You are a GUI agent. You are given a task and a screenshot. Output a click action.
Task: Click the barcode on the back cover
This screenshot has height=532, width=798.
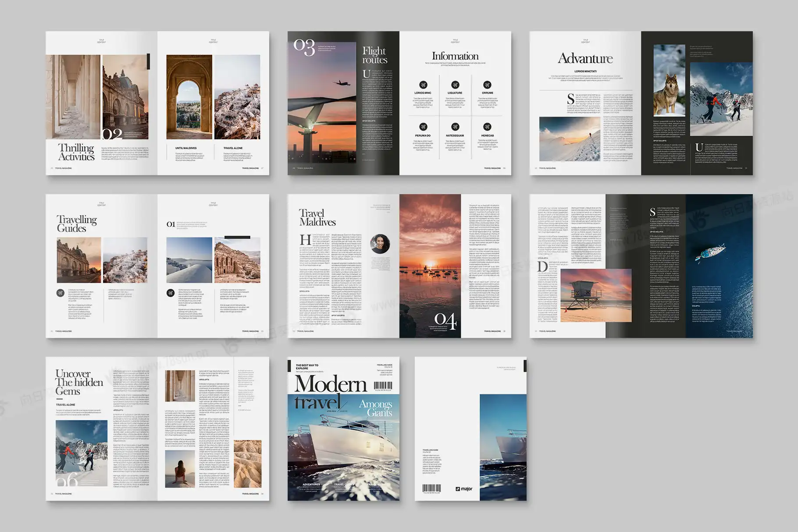(x=431, y=489)
